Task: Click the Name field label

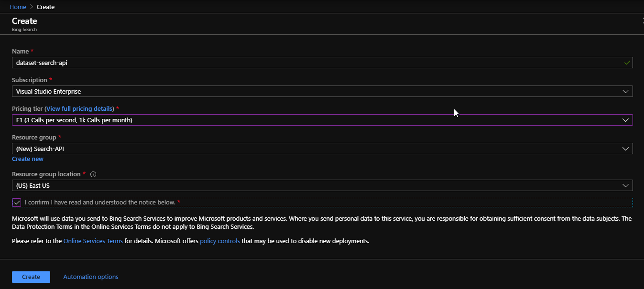Action: tap(20, 51)
